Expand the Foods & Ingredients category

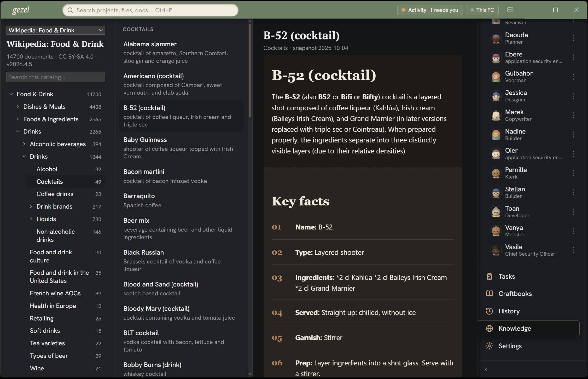click(x=18, y=119)
